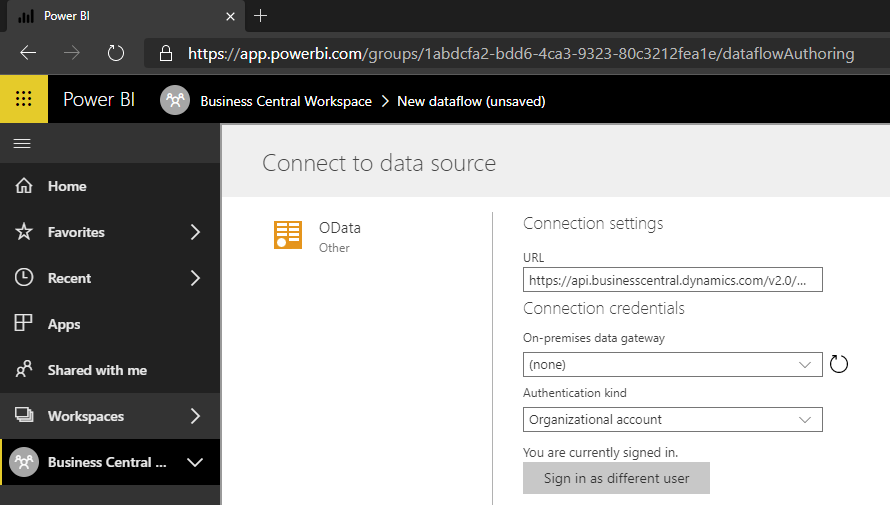
Task: Click the browser back arrow
Action: click(x=28, y=53)
